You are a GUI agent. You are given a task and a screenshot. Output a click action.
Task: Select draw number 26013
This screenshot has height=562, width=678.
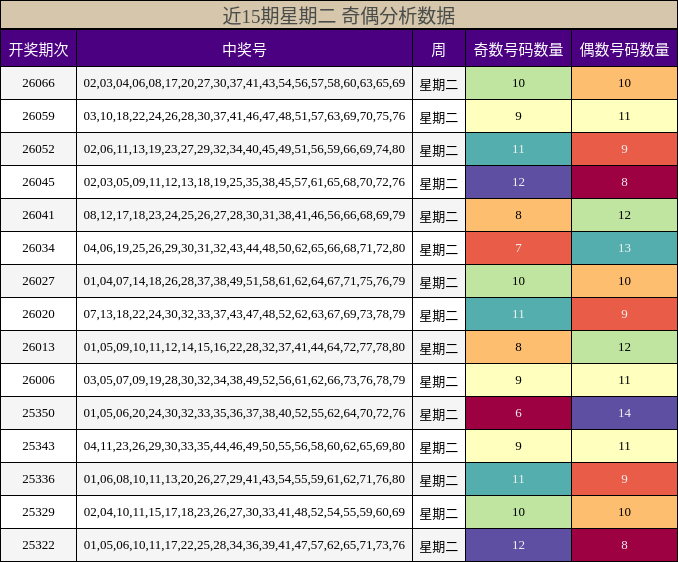point(38,347)
